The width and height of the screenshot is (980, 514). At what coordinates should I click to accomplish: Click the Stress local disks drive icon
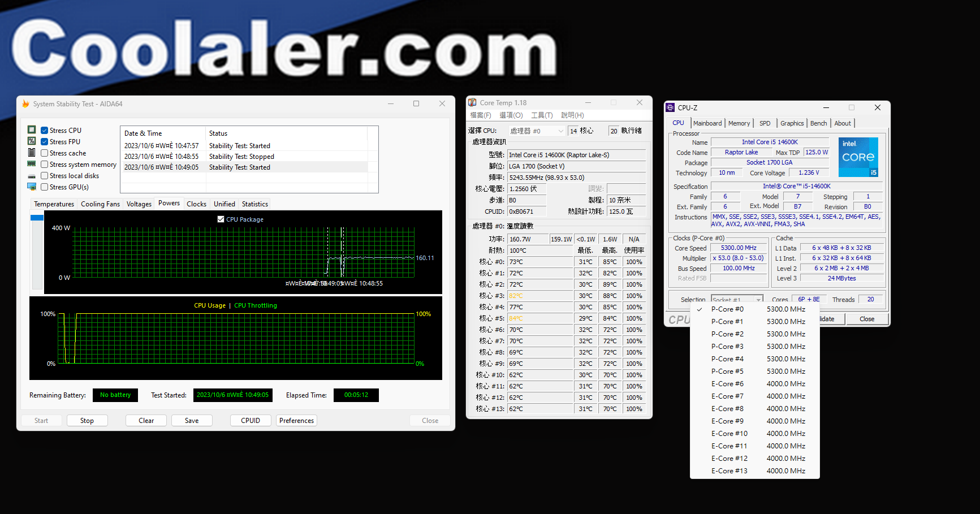pyautogui.click(x=32, y=176)
